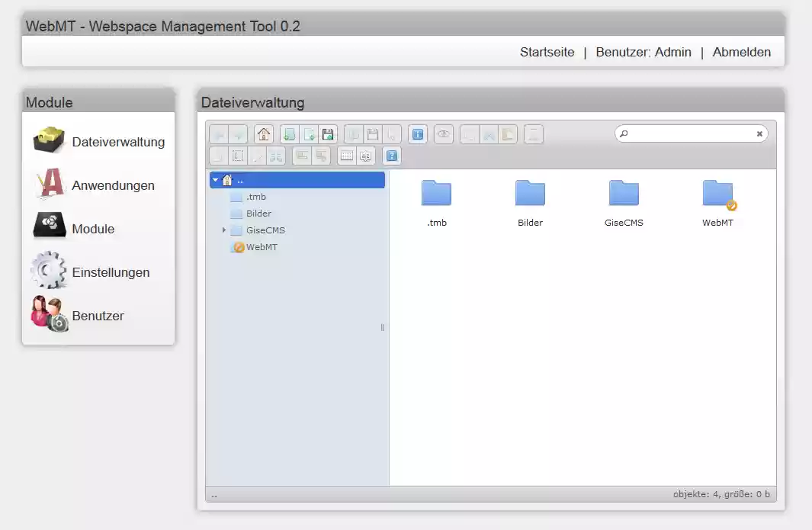812x530 pixels.
Task: Select Bilder in the folder tree
Action: click(258, 214)
